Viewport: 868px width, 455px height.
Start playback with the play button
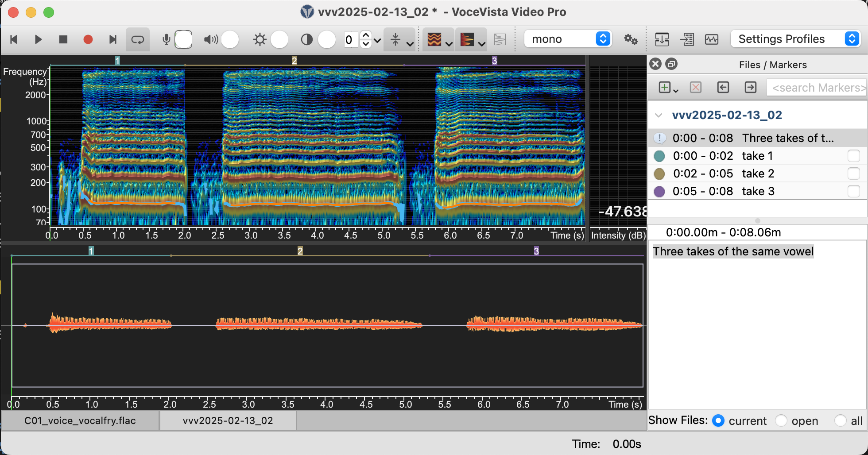39,39
